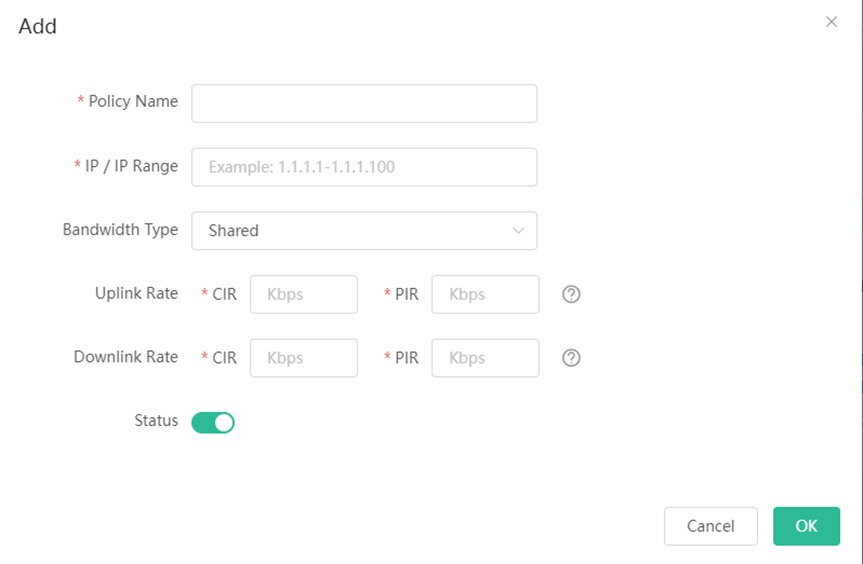Click the Bandwidth Type label

pyautogui.click(x=121, y=229)
